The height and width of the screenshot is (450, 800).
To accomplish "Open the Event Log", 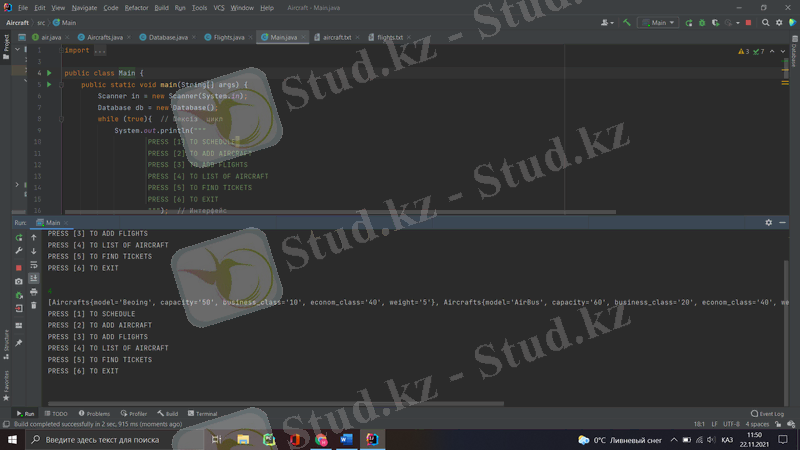I will pyautogui.click(x=767, y=414).
